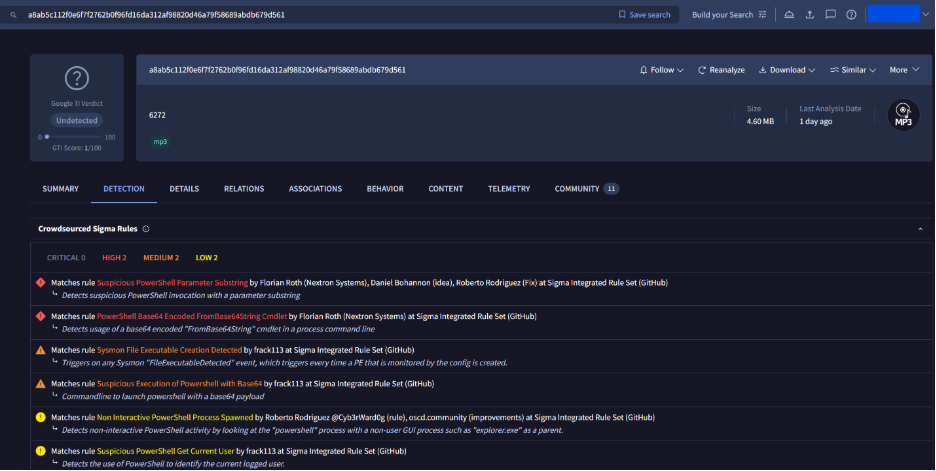Open the RELATIONS tab

pyautogui.click(x=244, y=189)
